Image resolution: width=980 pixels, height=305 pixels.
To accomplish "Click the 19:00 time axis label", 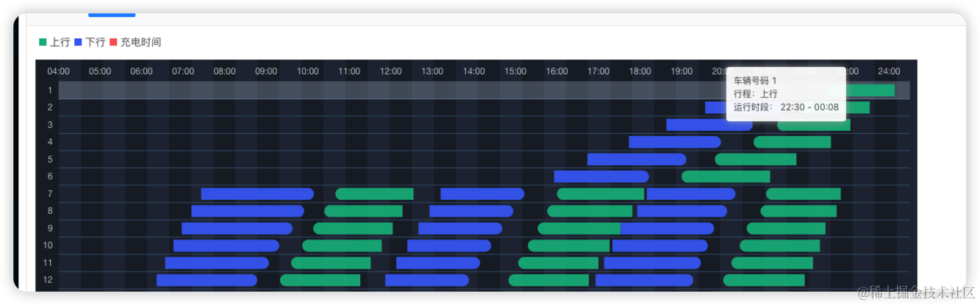I will (682, 71).
